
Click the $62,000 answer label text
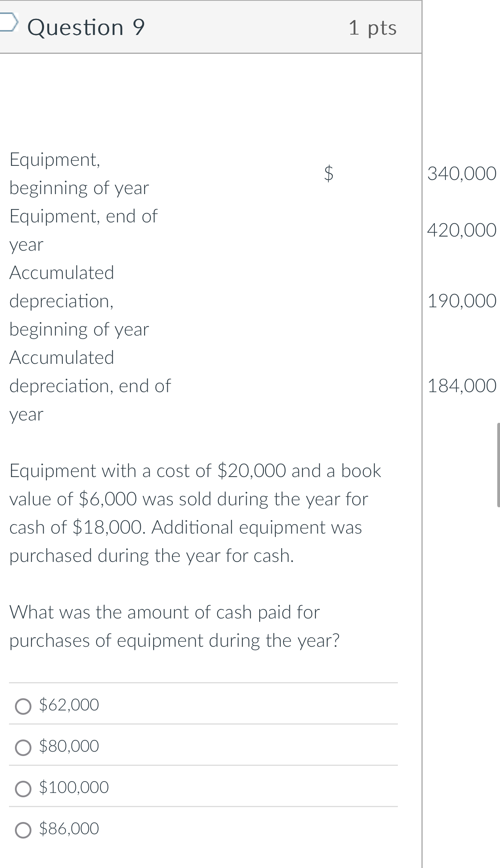(x=69, y=705)
